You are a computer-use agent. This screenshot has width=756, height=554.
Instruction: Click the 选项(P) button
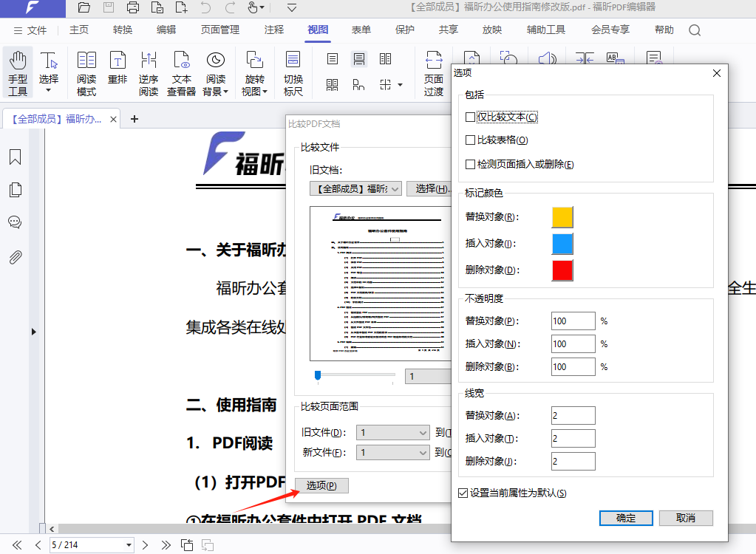click(321, 485)
